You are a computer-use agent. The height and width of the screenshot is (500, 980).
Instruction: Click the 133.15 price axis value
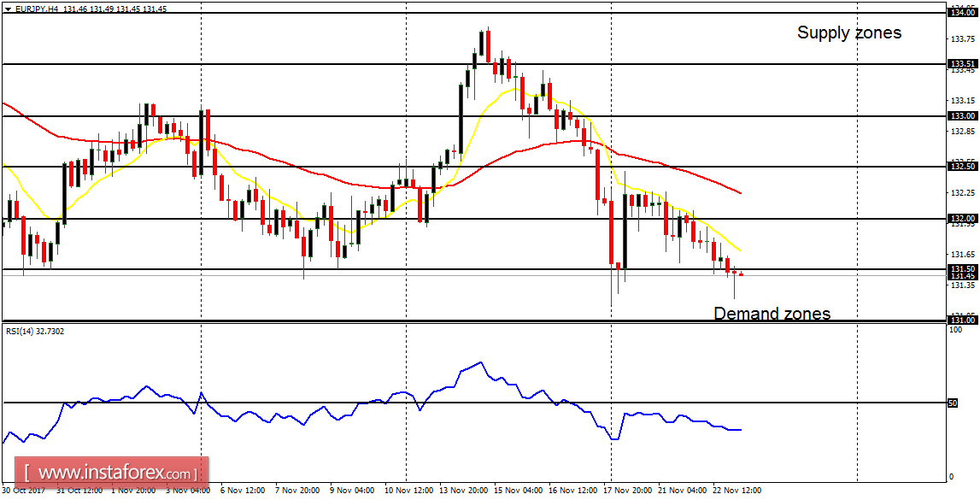(x=963, y=101)
